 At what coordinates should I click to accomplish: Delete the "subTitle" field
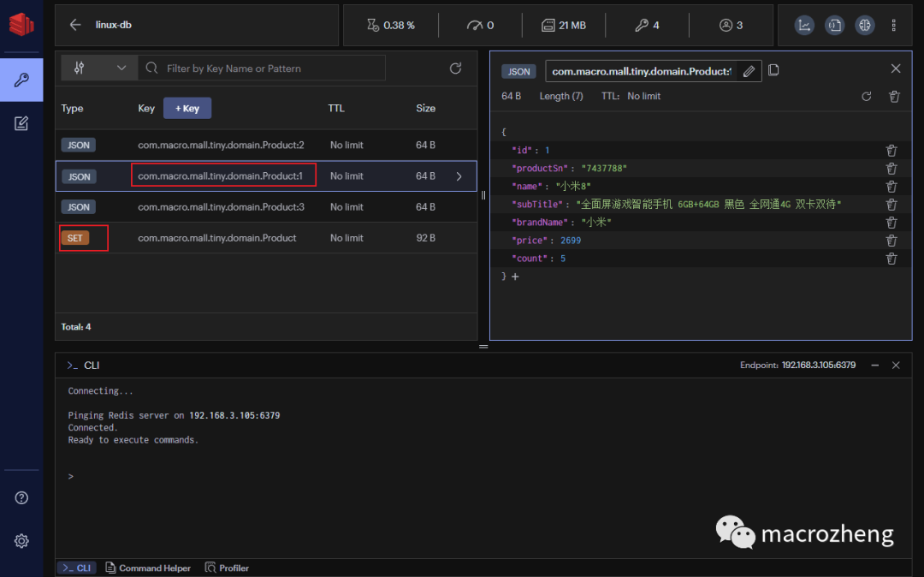click(891, 205)
